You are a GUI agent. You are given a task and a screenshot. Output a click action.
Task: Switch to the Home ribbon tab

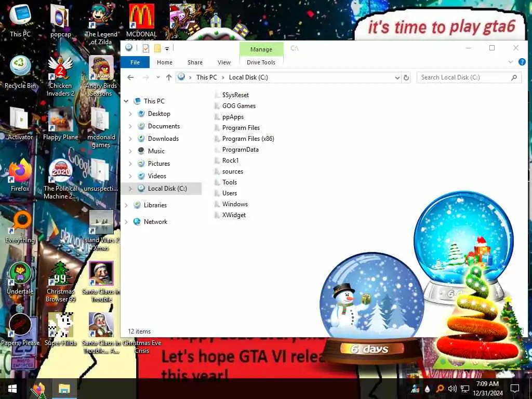[x=165, y=62]
